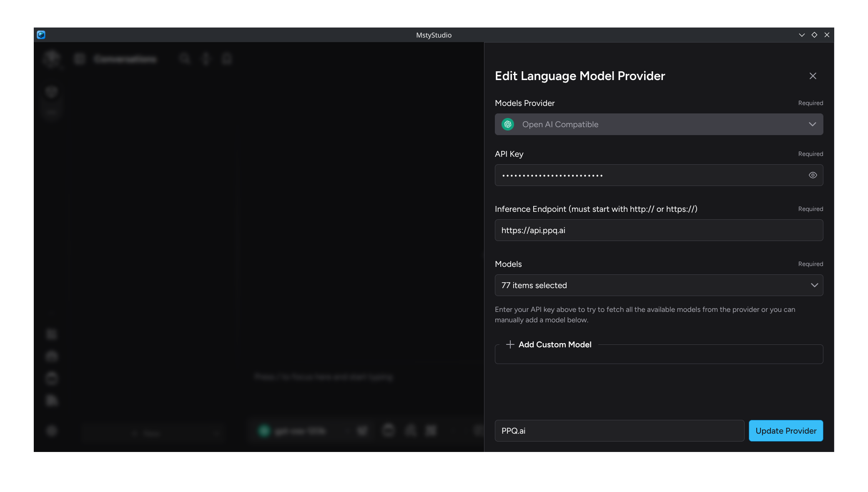Dismiss the Edit Language Model Provider dialog

813,76
